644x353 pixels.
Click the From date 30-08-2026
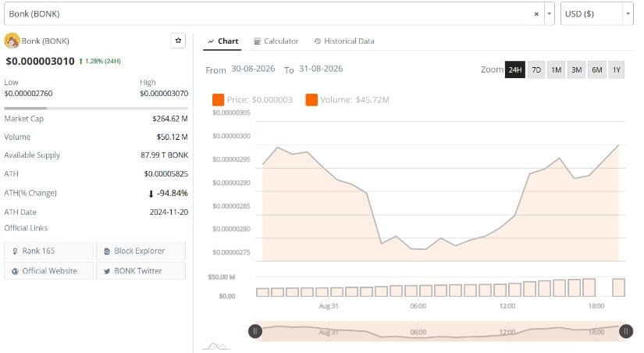pyautogui.click(x=253, y=69)
